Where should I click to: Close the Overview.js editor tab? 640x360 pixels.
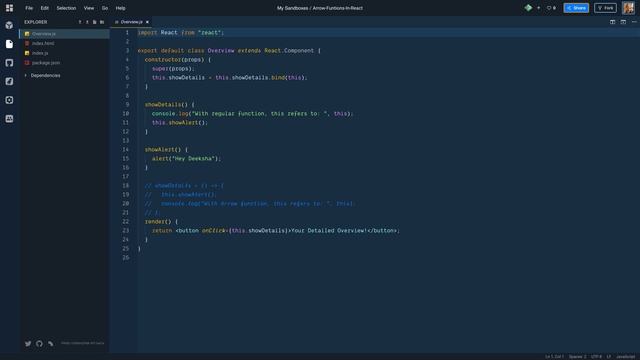147,22
